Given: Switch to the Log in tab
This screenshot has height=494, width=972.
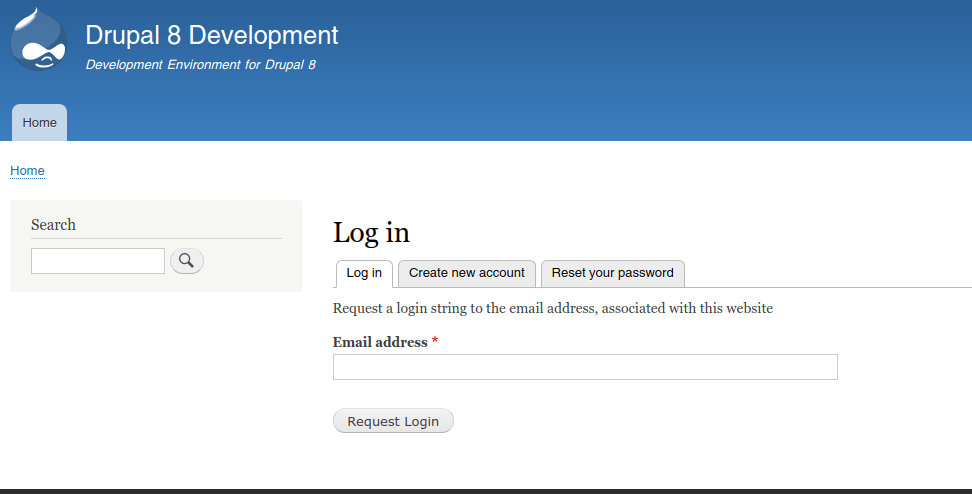Looking at the screenshot, I should [364, 273].
